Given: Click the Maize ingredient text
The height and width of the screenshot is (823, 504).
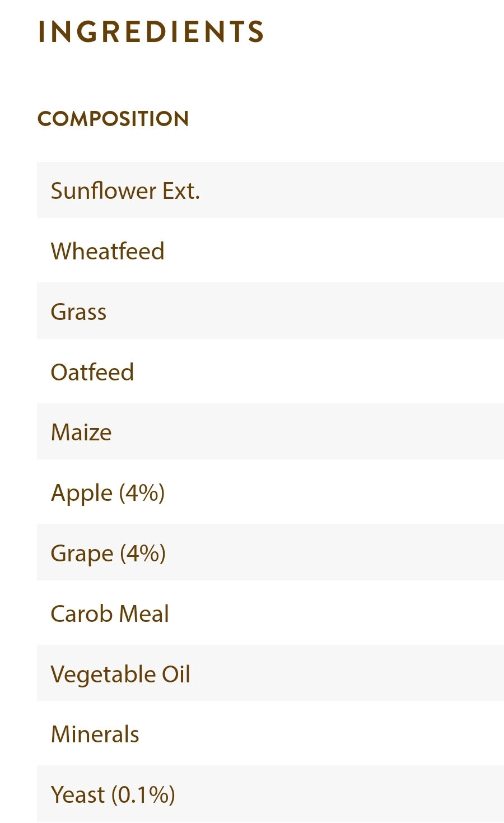Looking at the screenshot, I should [81, 433].
